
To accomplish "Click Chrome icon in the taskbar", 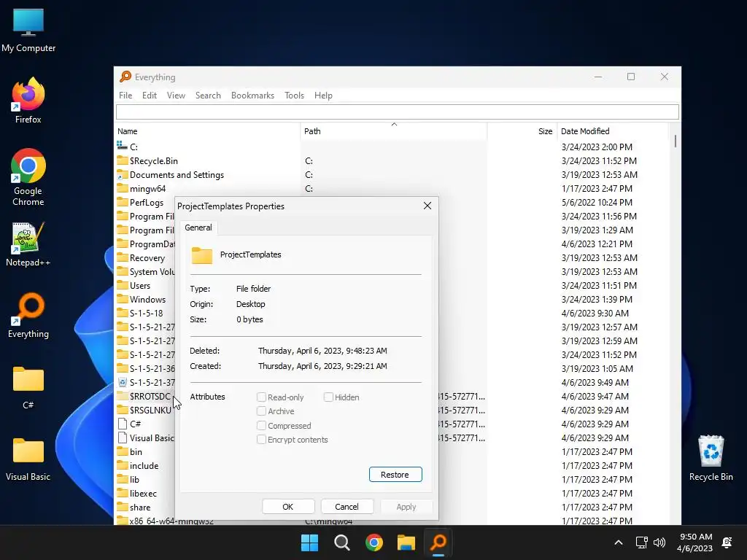I will coord(374,542).
